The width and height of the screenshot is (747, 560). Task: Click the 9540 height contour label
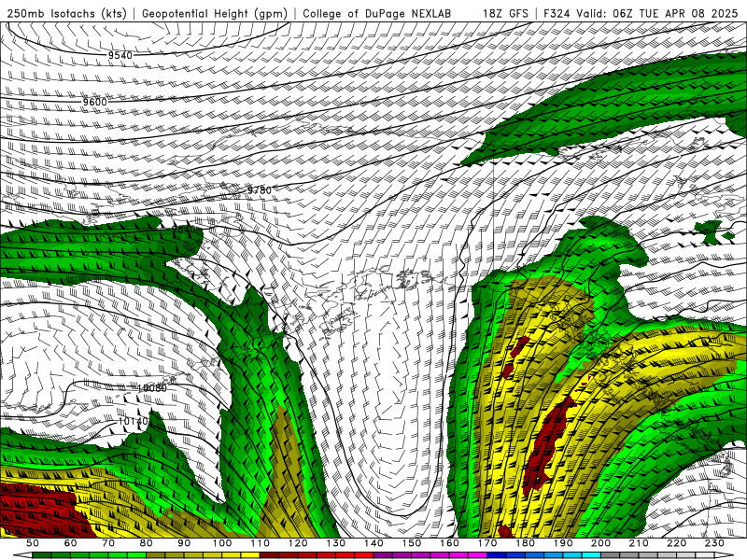(x=120, y=56)
